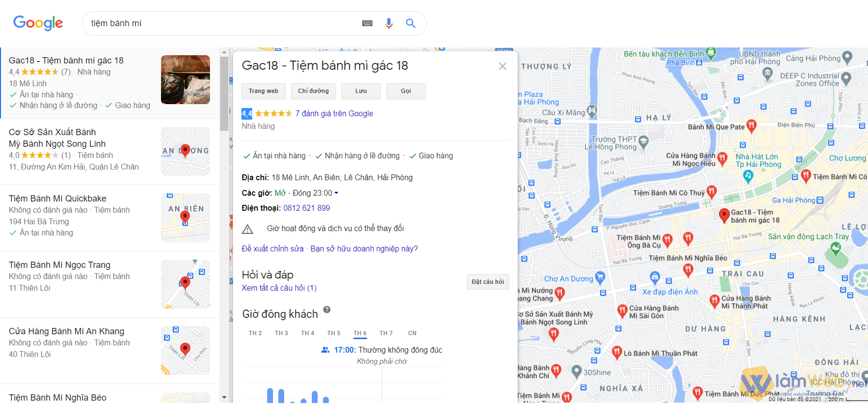Select Nhà Hát Lớn Tp Hải Phòng marker
Viewport: 868px width, 404px height.
click(x=748, y=176)
